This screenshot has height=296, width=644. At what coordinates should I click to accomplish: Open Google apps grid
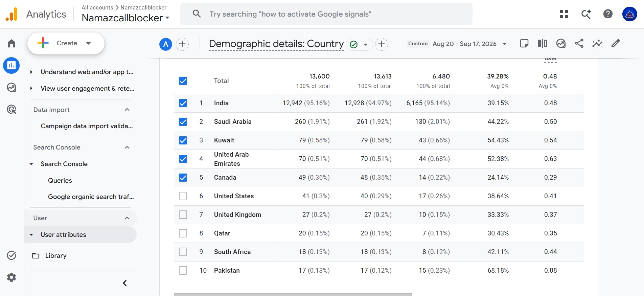[x=564, y=14]
